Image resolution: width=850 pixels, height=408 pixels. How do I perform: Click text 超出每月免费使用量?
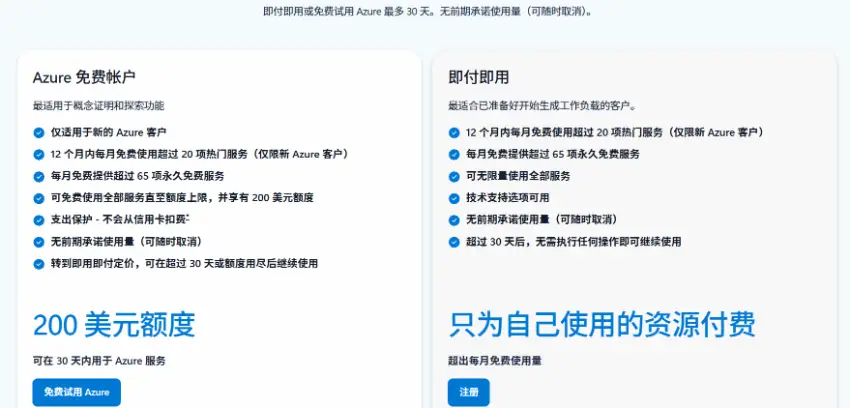tap(495, 361)
